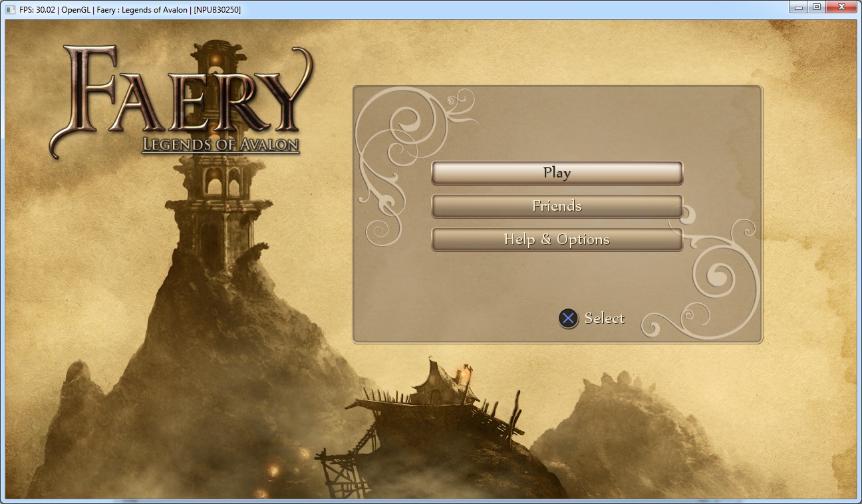Select the Play menu button

[557, 173]
